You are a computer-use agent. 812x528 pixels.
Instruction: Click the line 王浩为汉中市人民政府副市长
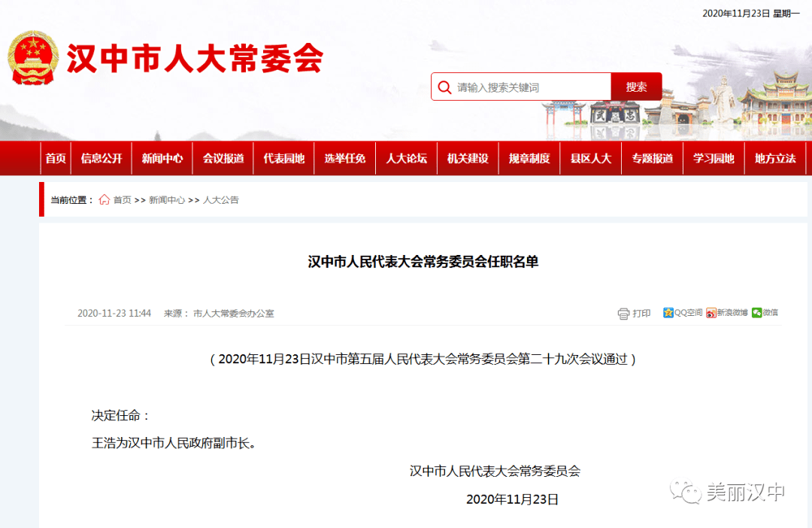(174, 443)
